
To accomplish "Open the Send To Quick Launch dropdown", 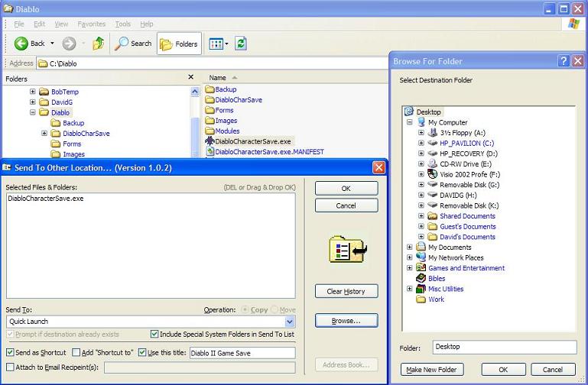I will 290,322.
